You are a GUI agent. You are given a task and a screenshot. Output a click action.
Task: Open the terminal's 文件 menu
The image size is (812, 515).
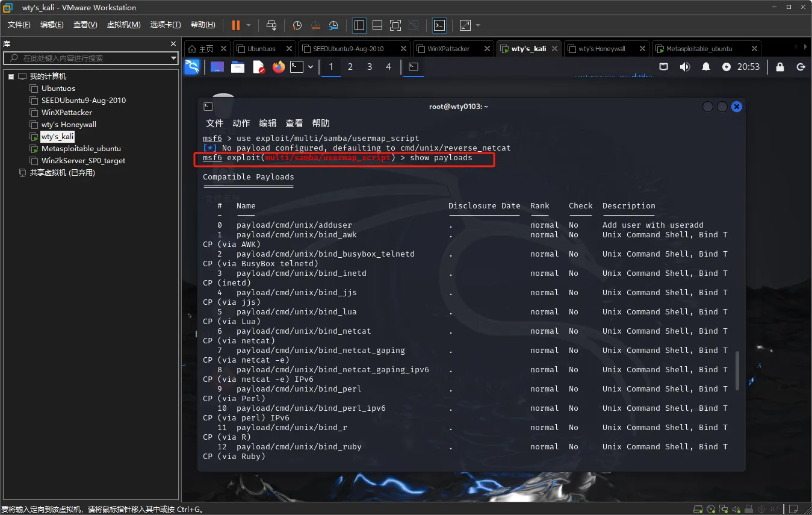click(x=215, y=123)
